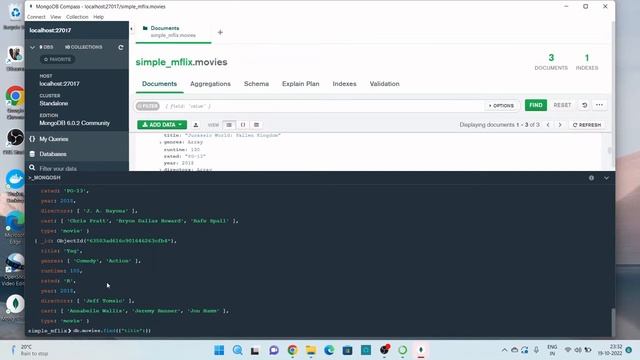
Task: Collapse the mongosh shell panel
Action: pos(607,178)
